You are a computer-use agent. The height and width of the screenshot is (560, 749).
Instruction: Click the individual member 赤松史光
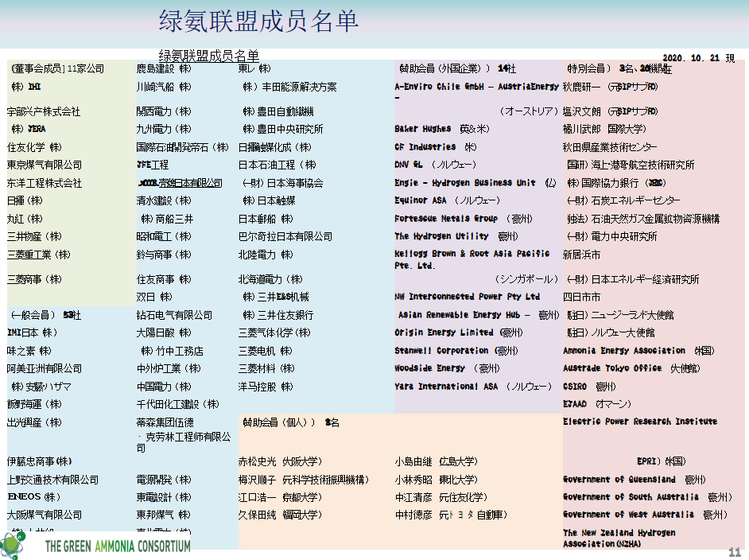coord(257,461)
